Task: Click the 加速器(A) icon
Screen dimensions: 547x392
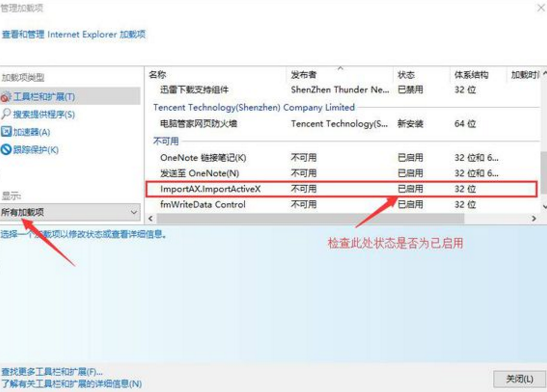Action: [6, 132]
